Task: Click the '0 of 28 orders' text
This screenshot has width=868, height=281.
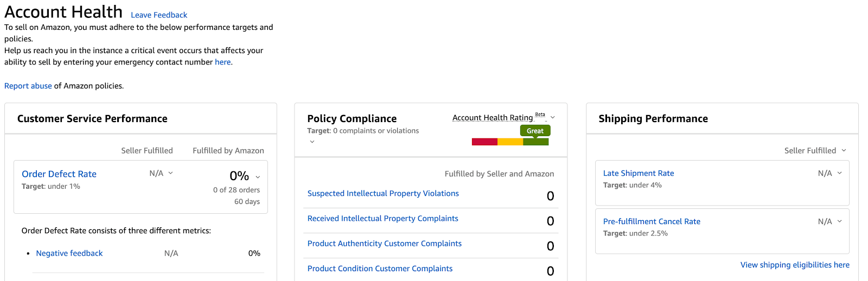Action: click(x=237, y=190)
